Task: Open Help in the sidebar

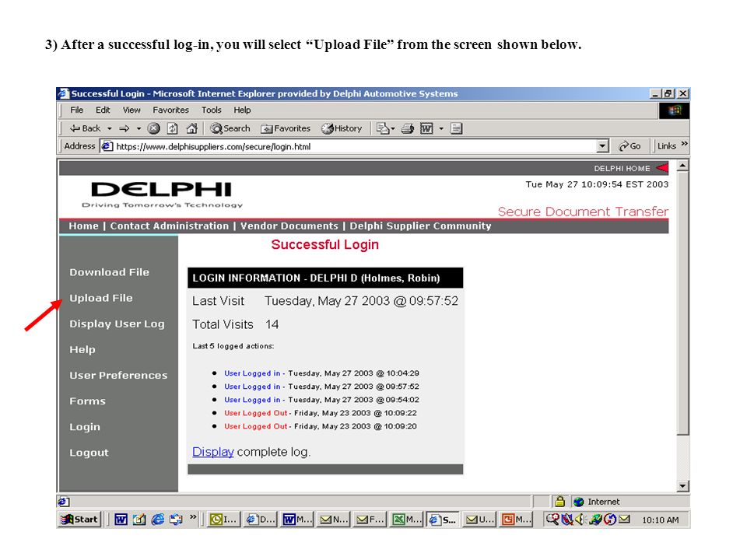Action: [82, 349]
